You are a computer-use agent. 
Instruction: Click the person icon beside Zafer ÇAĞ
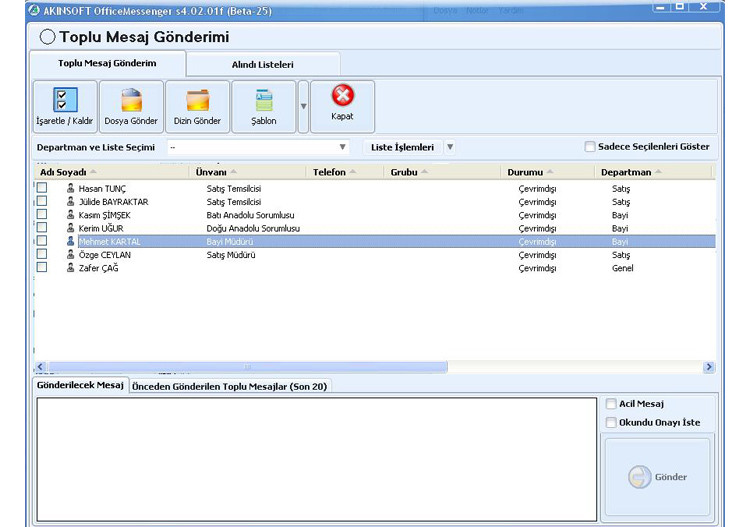[70, 267]
